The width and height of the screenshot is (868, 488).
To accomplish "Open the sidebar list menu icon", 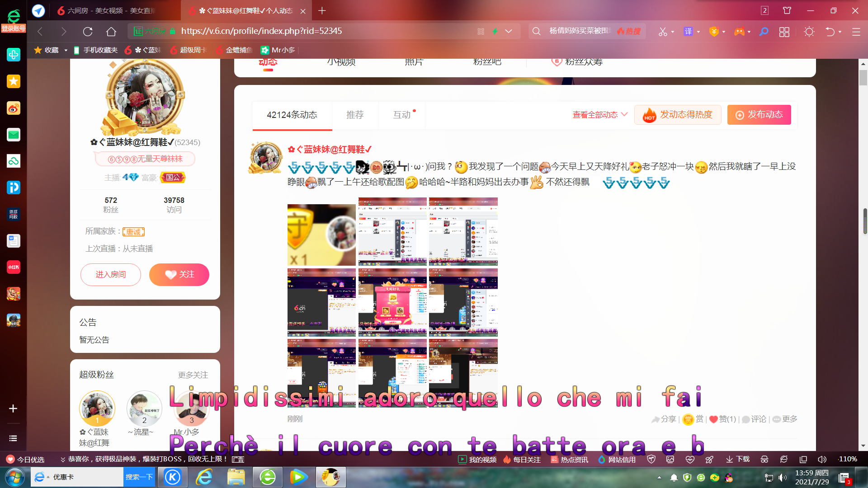I will 13,438.
